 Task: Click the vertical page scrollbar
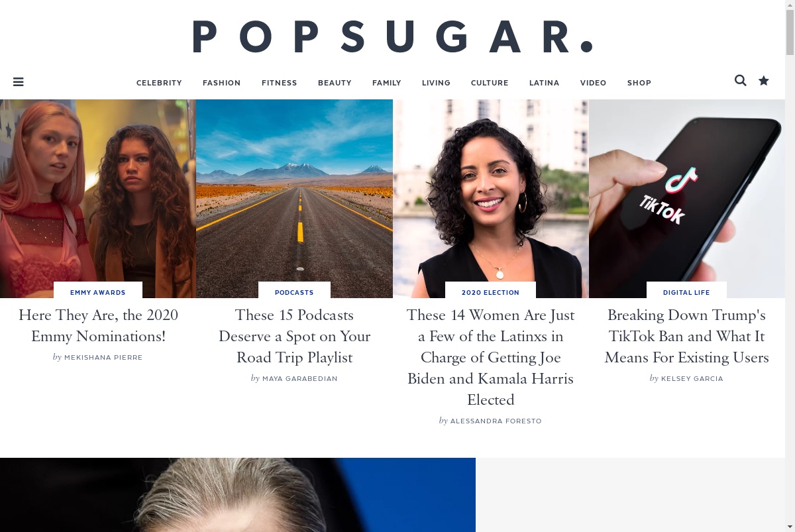[x=790, y=266]
